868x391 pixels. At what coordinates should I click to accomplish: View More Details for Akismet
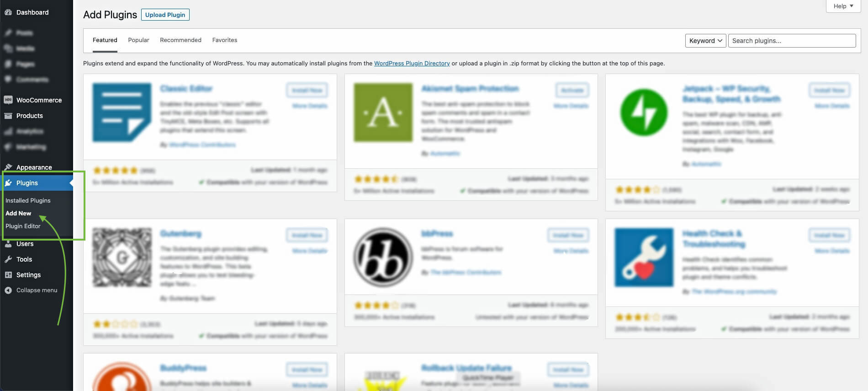(x=571, y=106)
